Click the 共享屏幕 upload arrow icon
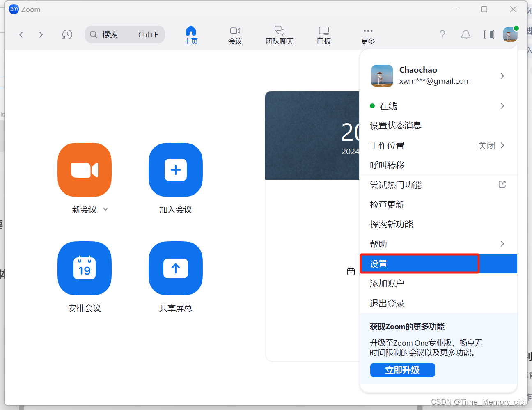 [x=176, y=268]
